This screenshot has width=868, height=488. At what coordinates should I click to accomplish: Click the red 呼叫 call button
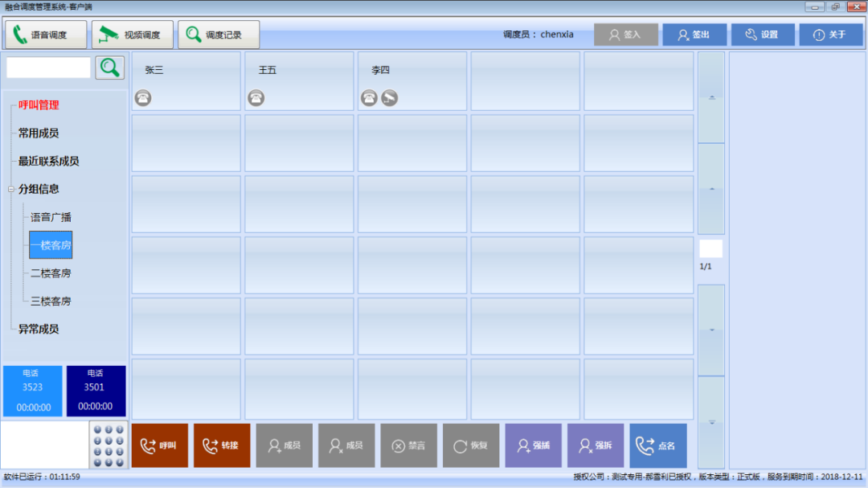click(159, 445)
